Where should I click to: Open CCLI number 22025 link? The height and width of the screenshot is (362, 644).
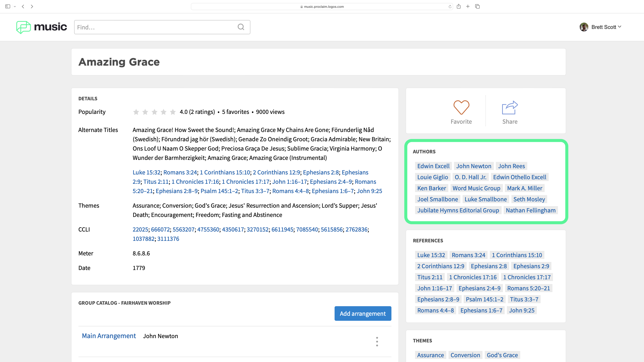tap(140, 230)
